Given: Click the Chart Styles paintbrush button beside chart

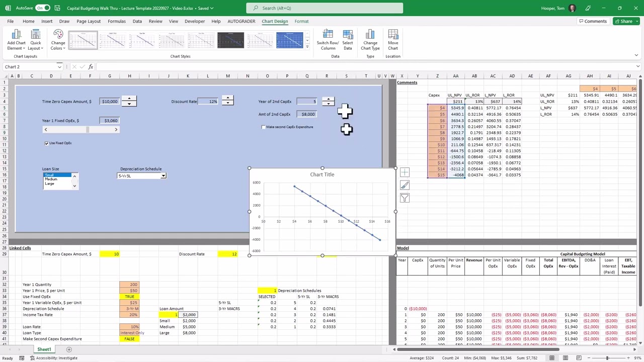Looking at the screenshot, I should 405,186.
